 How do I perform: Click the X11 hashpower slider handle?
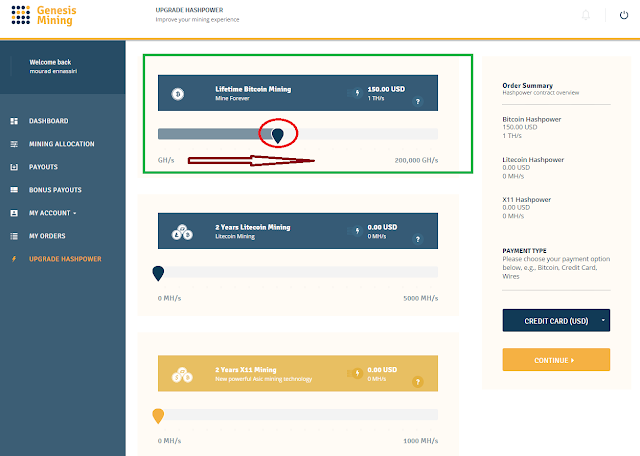point(158,416)
